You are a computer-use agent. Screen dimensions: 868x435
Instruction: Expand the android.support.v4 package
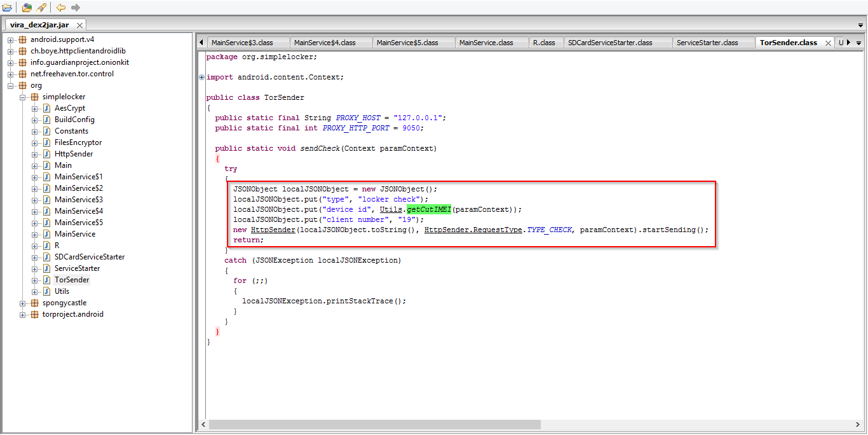point(11,40)
